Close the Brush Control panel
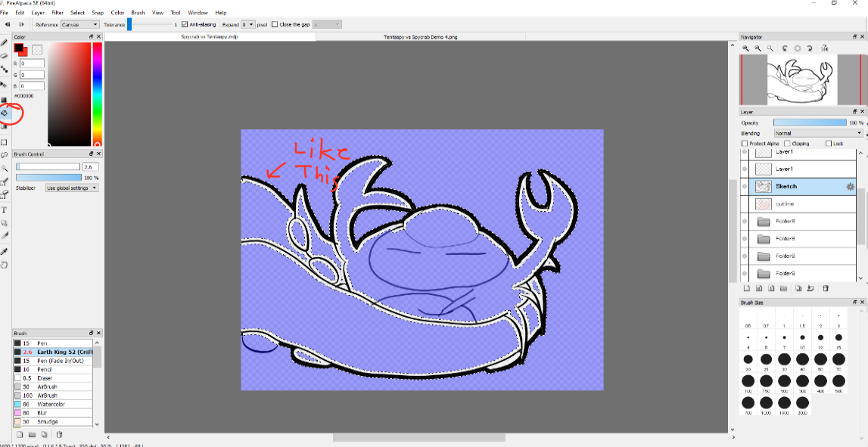 coord(98,154)
